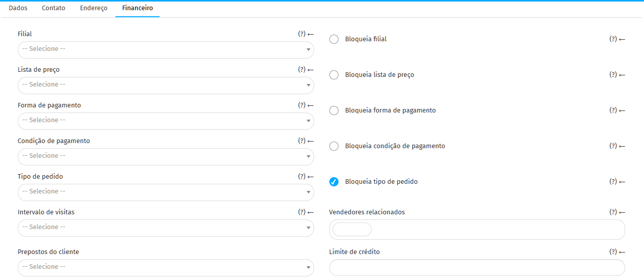Check Bloqueia condição de pagamento

tap(334, 146)
